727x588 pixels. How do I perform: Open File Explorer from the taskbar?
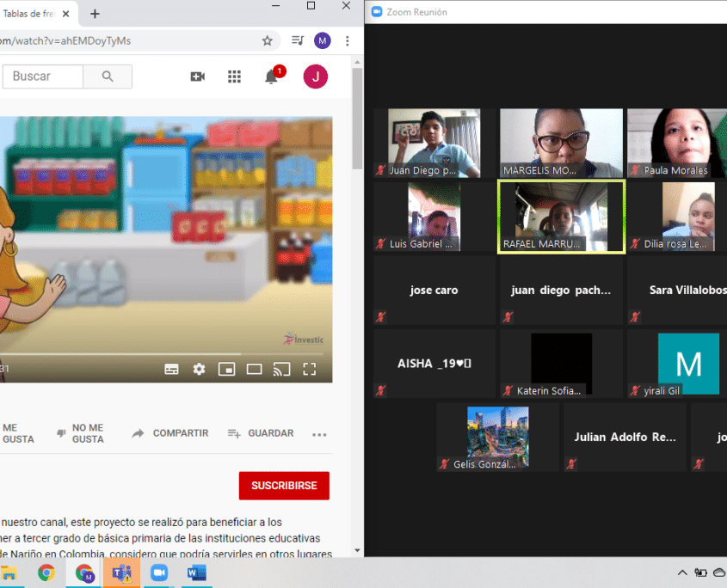coord(9,573)
